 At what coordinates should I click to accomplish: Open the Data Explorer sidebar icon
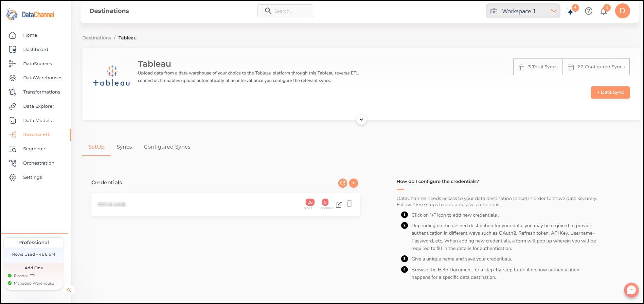pyautogui.click(x=13, y=106)
